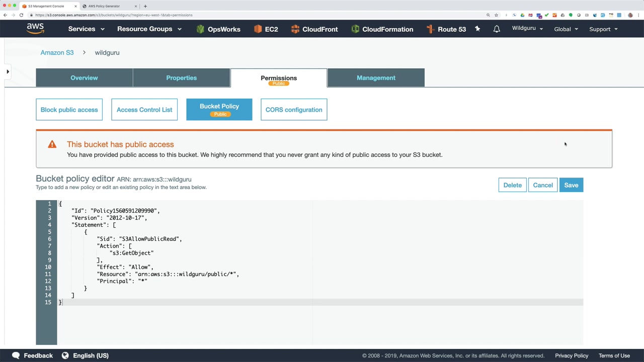This screenshot has width=644, height=362.
Task: Bookmark this page with the star icon
Action: 496,15
